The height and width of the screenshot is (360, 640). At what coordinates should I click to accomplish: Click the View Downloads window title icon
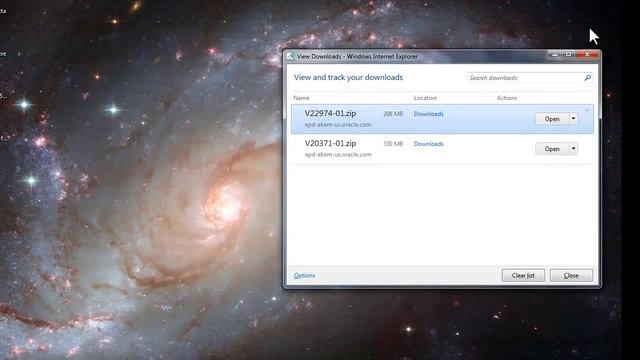tap(290, 56)
